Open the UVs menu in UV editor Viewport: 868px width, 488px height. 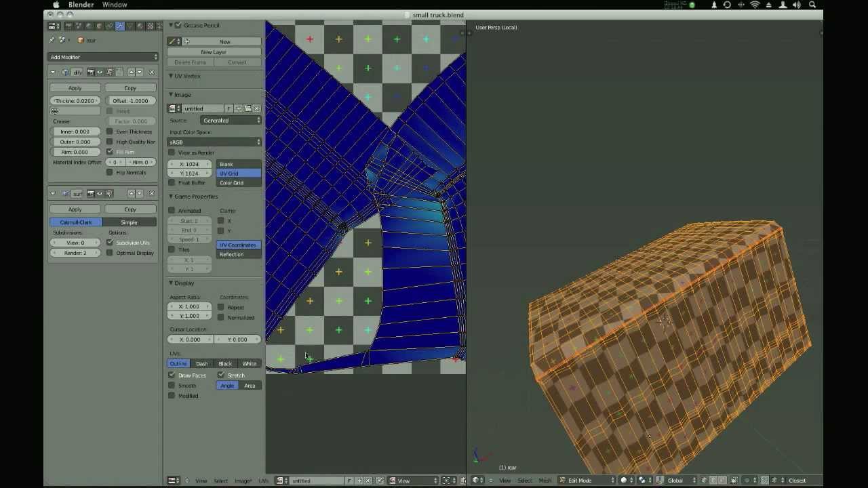tap(263, 481)
